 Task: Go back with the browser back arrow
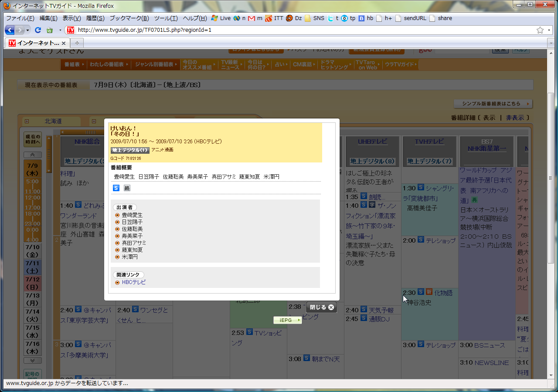coord(10,30)
